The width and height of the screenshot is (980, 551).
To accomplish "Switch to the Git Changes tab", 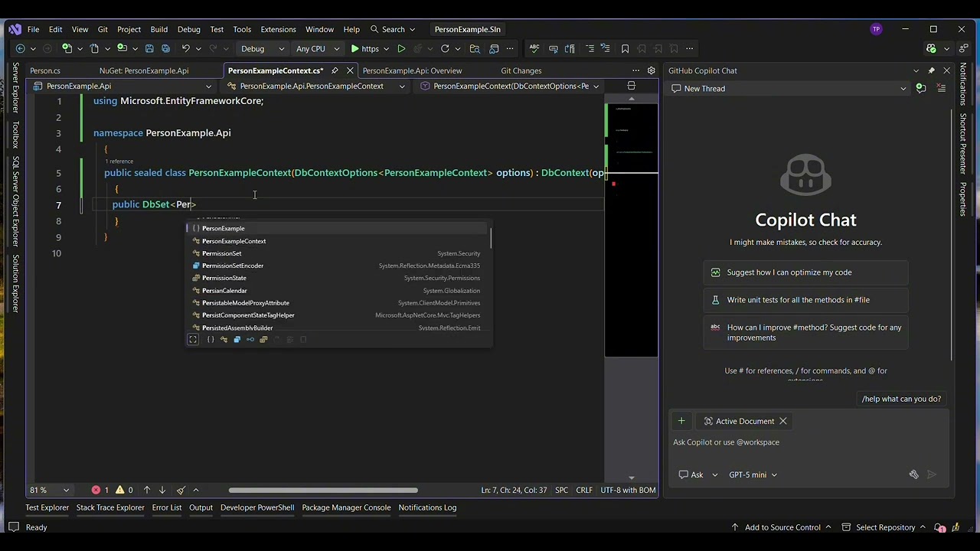I will [521, 70].
